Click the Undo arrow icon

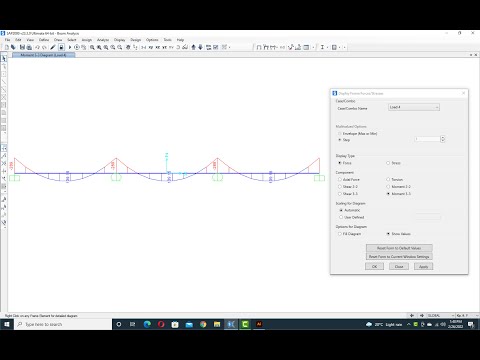(37, 47)
